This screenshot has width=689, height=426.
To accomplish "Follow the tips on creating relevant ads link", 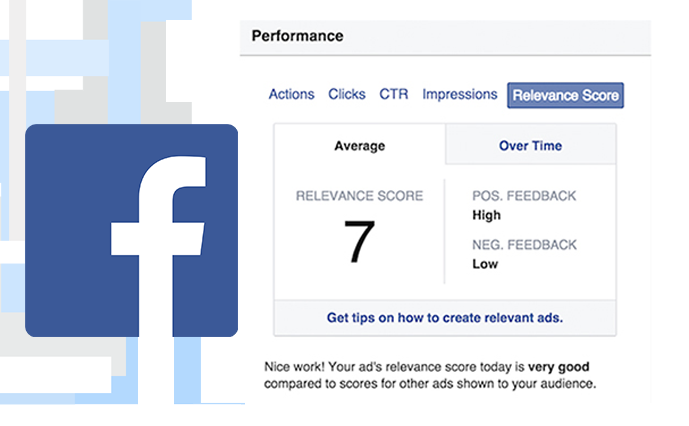I will [x=445, y=317].
